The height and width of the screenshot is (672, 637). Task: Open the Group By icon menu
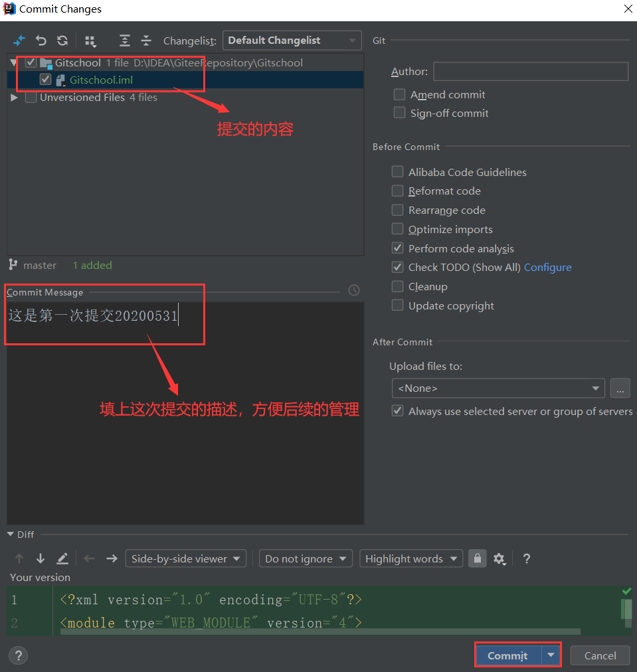[90, 41]
